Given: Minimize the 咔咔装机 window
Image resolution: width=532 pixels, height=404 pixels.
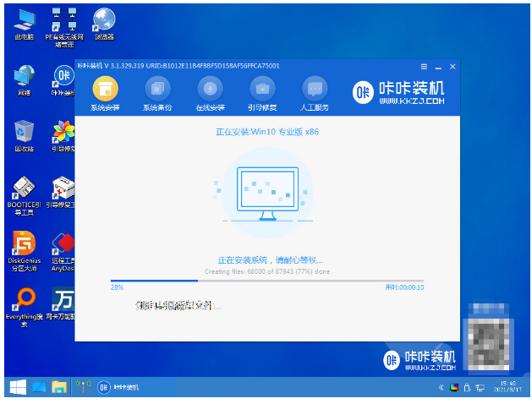Looking at the screenshot, I should (x=438, y=67).
